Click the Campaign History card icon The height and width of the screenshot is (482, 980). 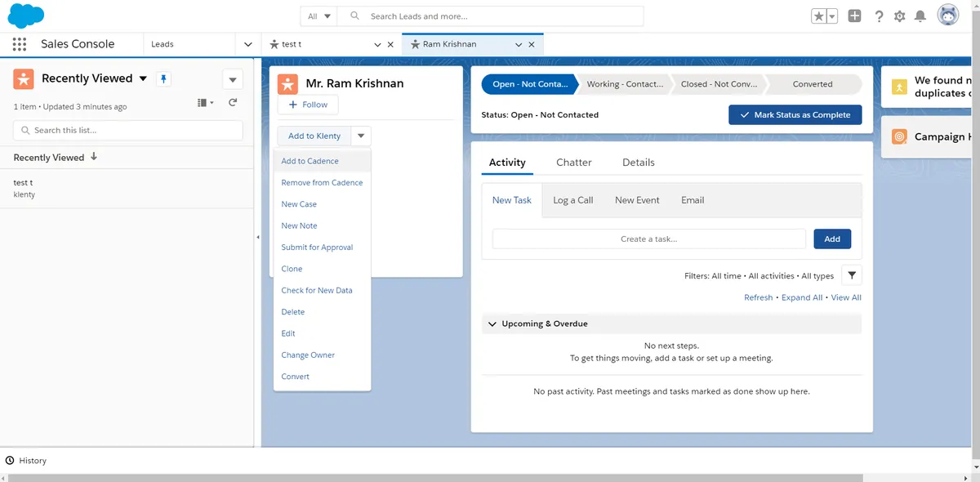899,137
